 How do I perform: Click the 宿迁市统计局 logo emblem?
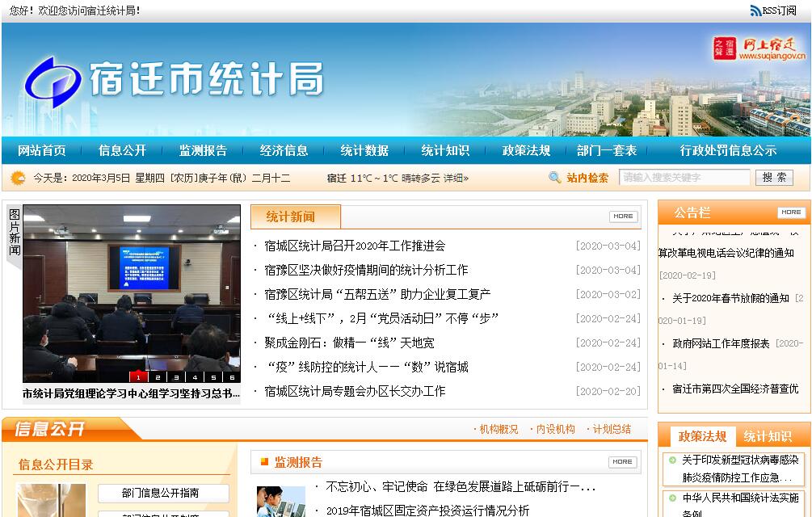(53, 82)
